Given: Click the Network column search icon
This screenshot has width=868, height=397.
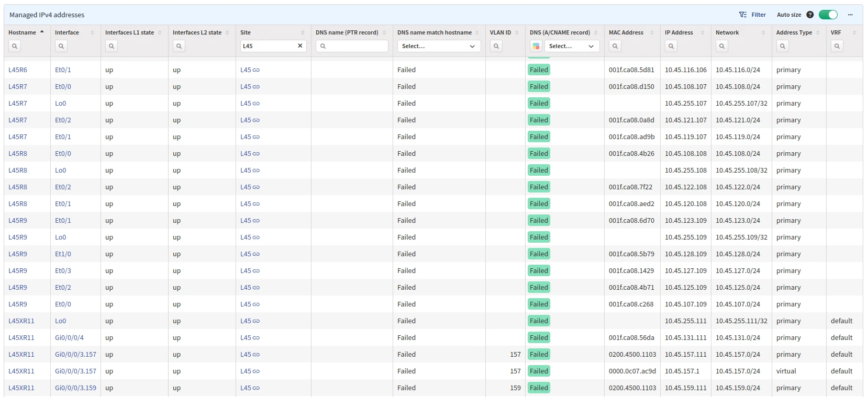Looking at the screenshot, I should [x=722, y=46].
